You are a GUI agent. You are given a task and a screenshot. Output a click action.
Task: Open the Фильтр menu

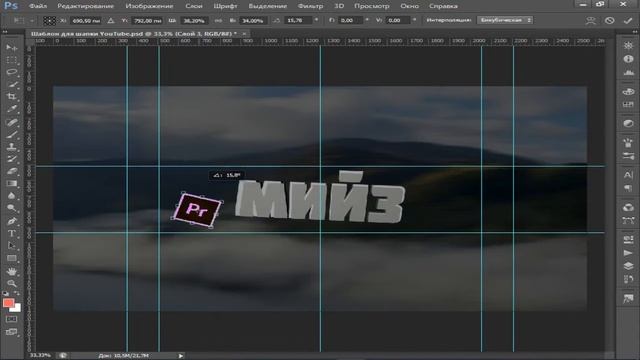[310, 6]
